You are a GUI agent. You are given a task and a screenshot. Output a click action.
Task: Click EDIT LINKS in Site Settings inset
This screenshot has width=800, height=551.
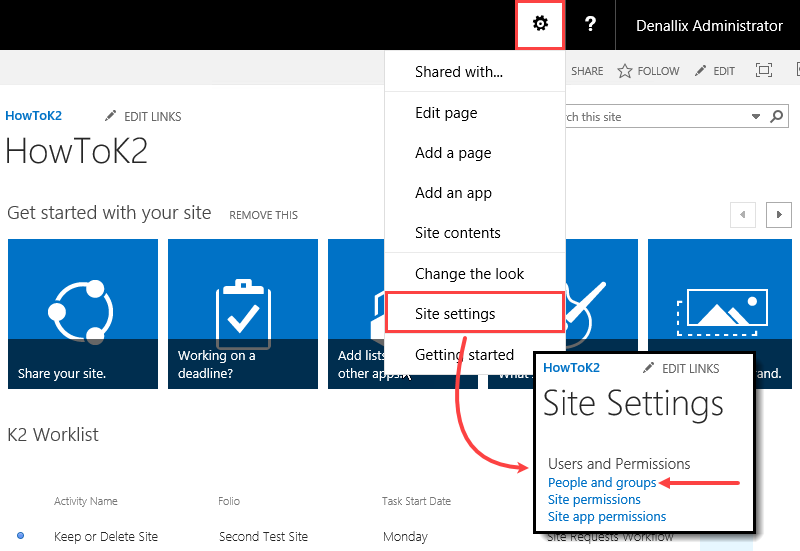tap(681, 368)
